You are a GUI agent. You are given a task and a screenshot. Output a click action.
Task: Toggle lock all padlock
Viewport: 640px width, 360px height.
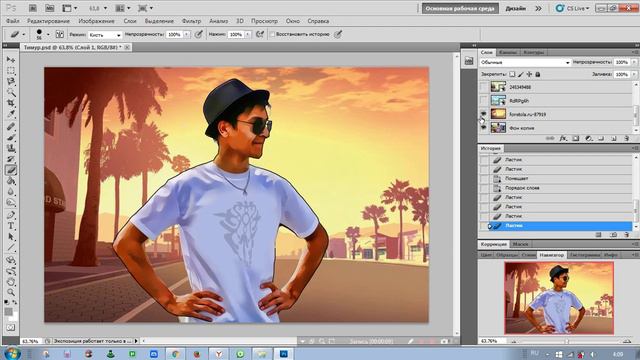click(x=538, y=74)
